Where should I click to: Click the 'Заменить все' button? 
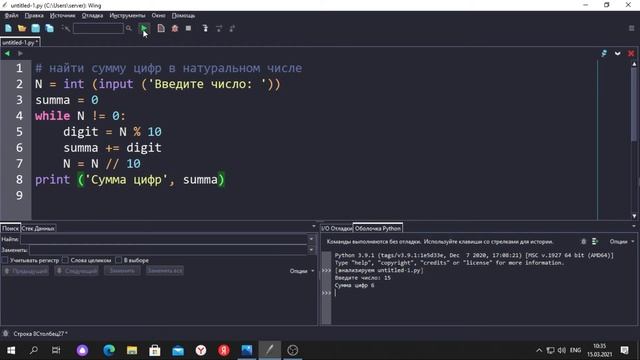point(165,271)
